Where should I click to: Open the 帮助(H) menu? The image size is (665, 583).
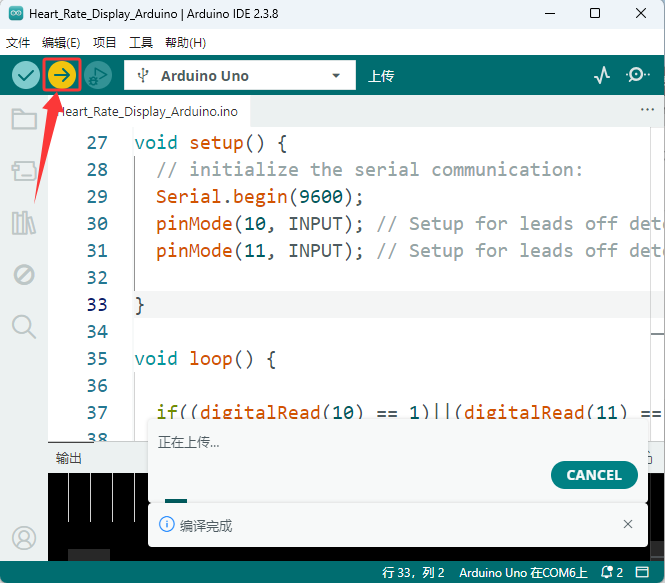tap(185, 42)
